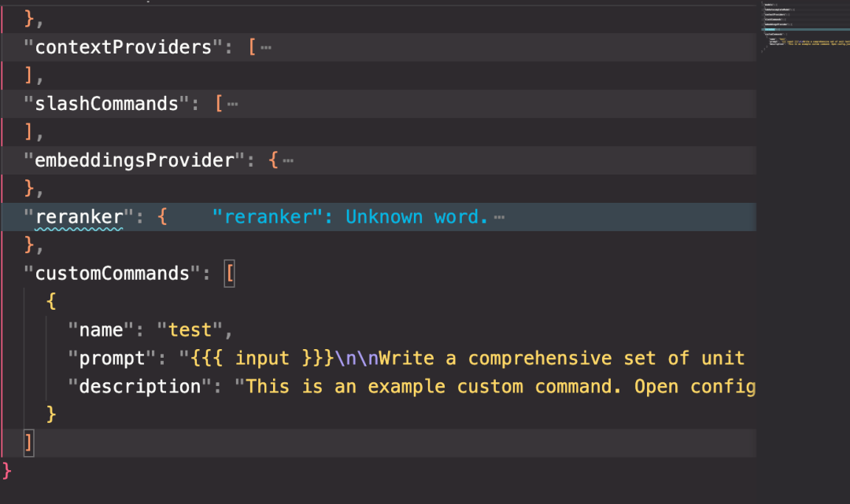Click the final pink closing brace
This screenshot has height=504, width=850.
[x=7, y=471]
